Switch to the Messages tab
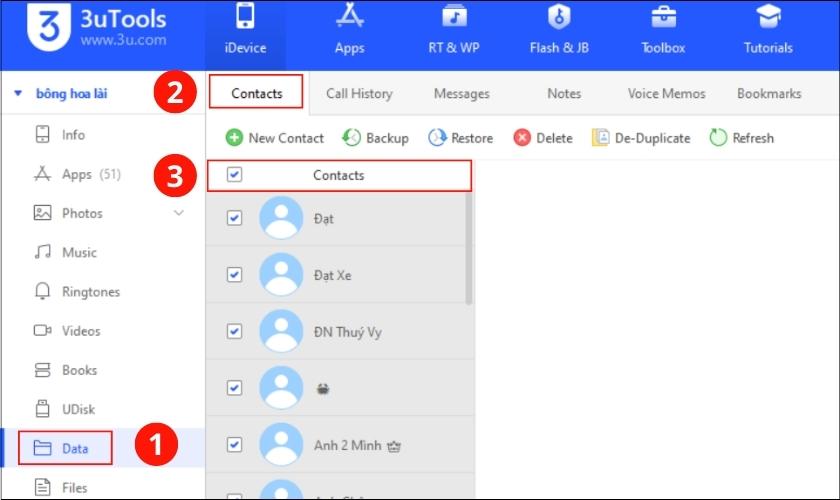The height and width of the screenshot is (500, 840). pyautogui.click(x=461, y=93)
